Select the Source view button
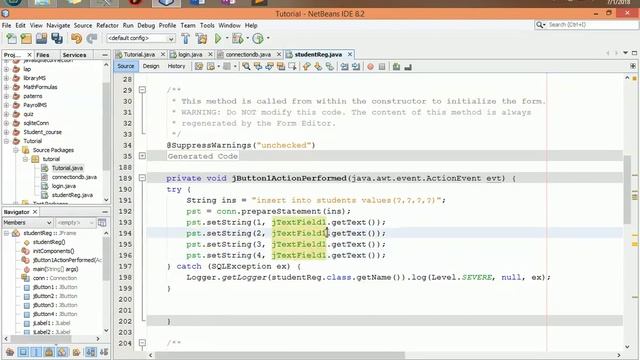 point(126,66)
